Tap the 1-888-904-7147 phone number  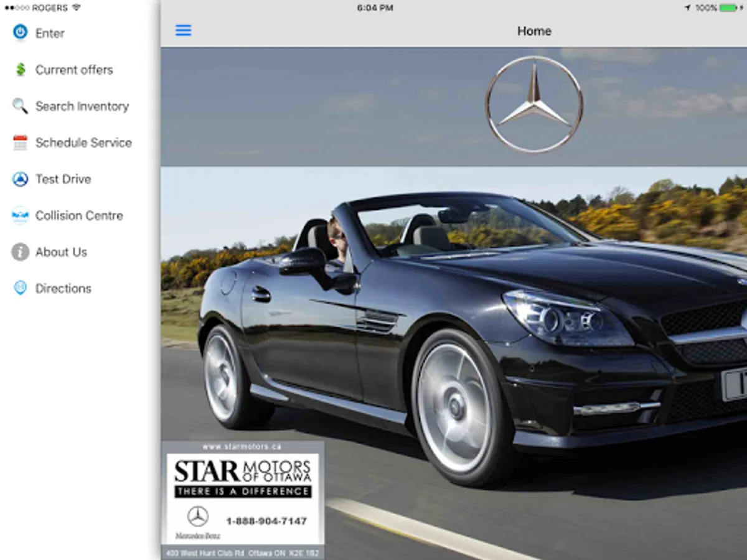click(x=266, y=521)
